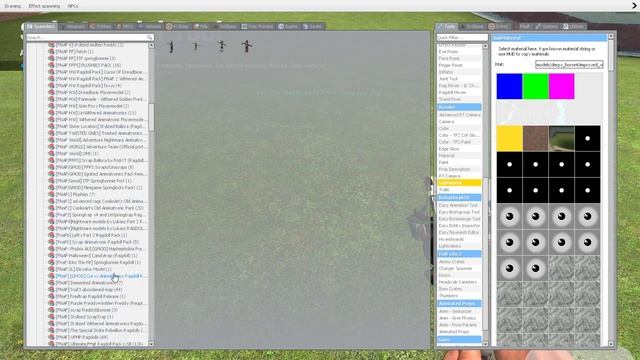Screen dimensions: 640x360
Task: Select the Eye Poser tool
Action: point(459,52)
